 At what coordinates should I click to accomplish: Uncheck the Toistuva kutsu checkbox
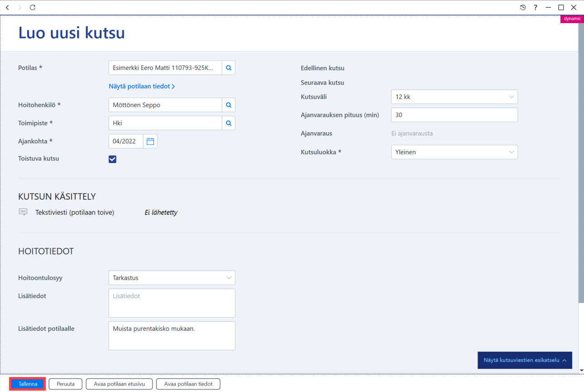[x=112, y=159]
